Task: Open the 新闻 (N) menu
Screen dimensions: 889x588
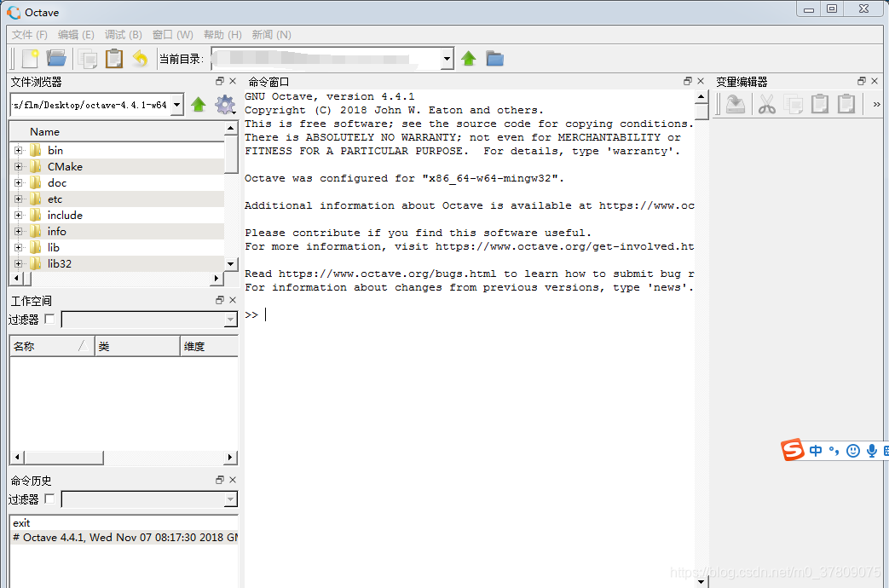Action: (272, 35)
